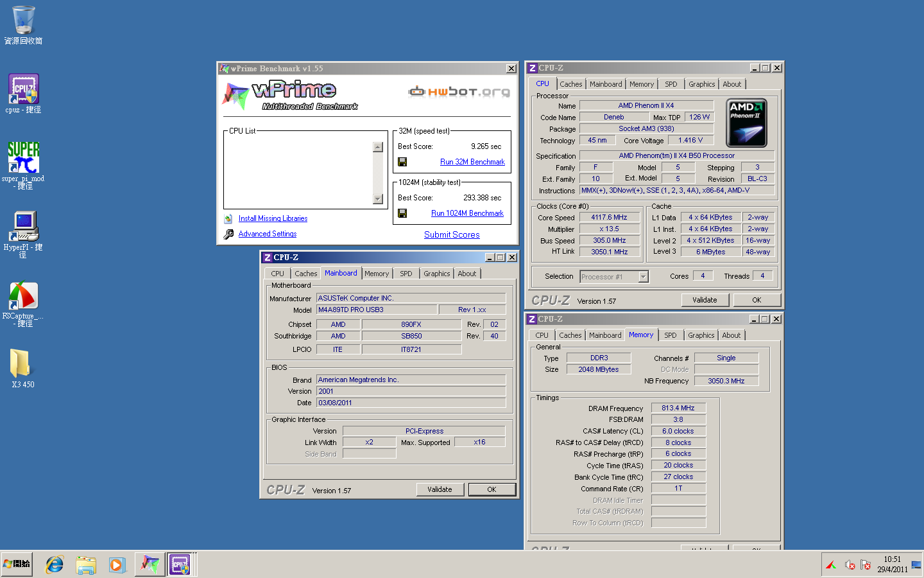The image size is (924, 578).
Task: Click the FSCapture tray icon
Action: click(x=832, y=565)
